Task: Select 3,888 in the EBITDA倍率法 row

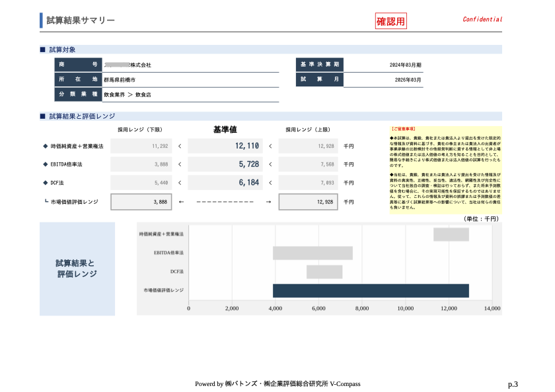Action: coord(161,164)
